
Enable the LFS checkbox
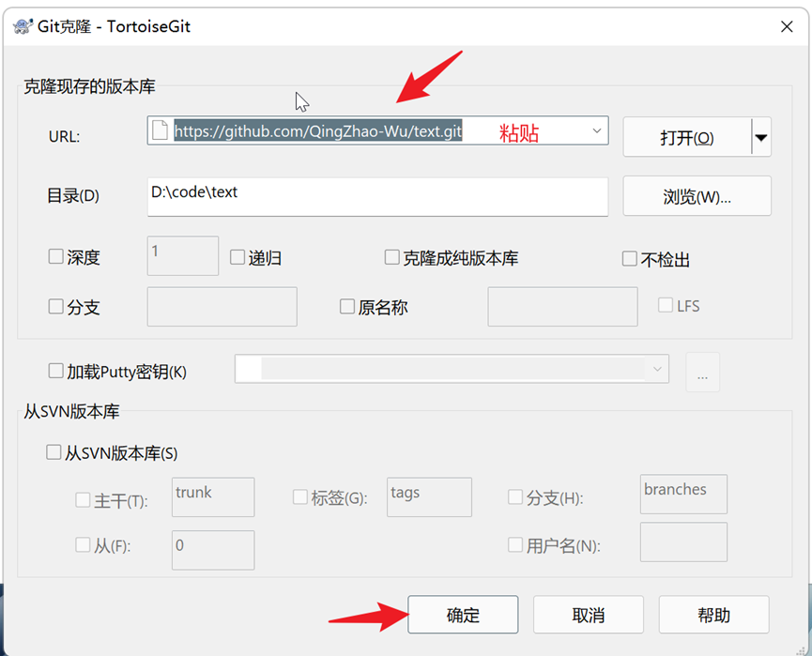pyautogui.click(x=665, y=305)
